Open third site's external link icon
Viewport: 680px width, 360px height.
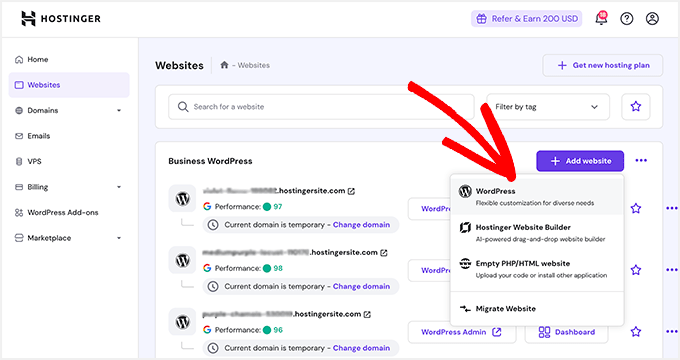pyautogui.click(x=367, y=314)
